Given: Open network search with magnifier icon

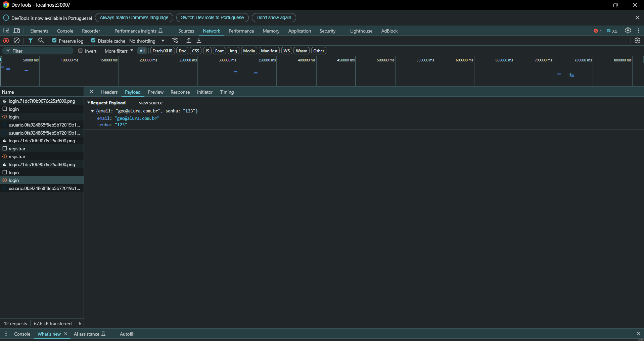Looking at the screenshot, I should click(x=41, y=41).
